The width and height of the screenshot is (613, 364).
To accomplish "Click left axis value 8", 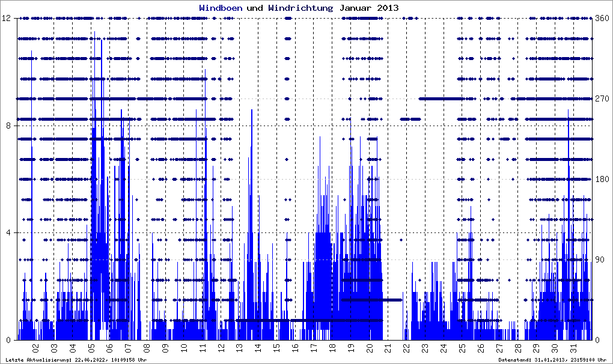I will [x=9, y=126].
